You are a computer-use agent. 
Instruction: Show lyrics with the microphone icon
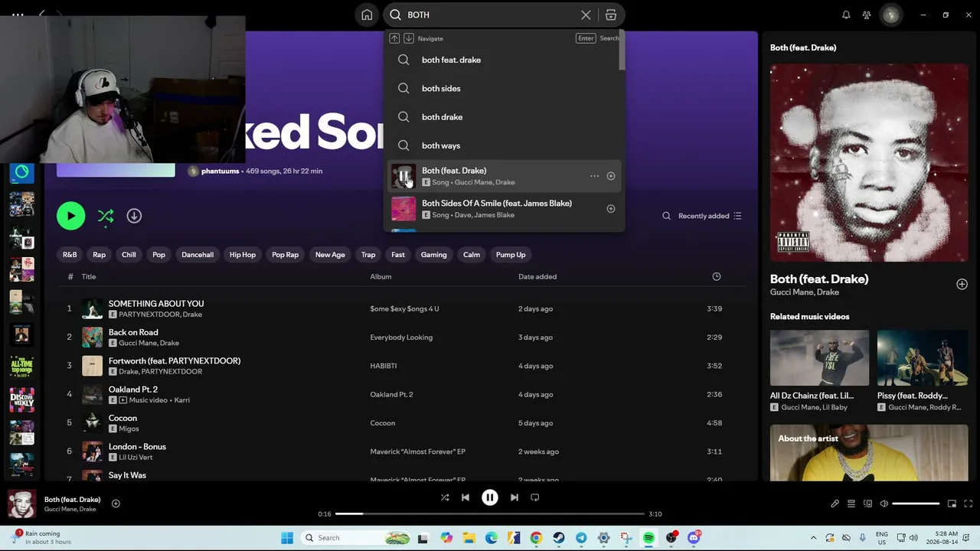click(835, 504)
